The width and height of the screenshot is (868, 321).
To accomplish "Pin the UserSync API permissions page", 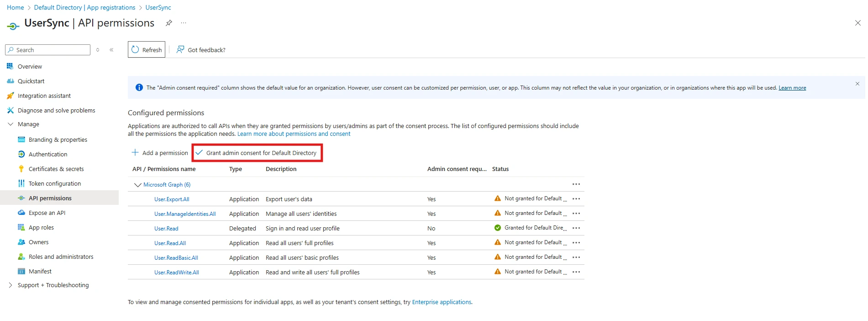I will pyautogui.click(x=169, y=23).
